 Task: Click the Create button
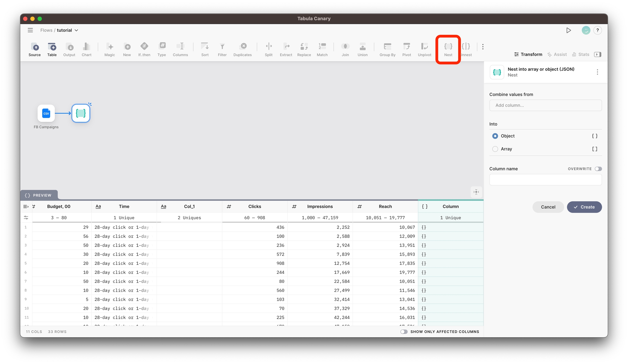[x=584, y=207]
